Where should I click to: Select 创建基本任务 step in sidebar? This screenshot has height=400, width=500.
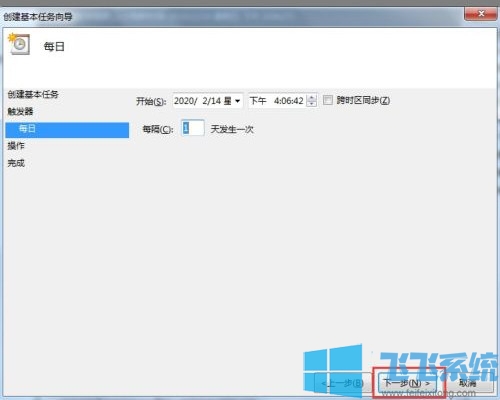(33, 95)
